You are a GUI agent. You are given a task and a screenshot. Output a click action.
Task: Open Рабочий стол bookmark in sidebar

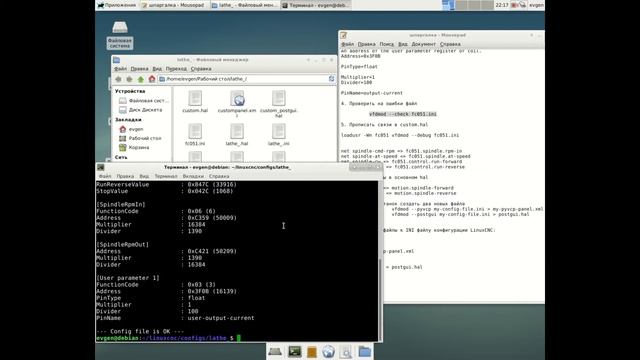pos(140,138)
